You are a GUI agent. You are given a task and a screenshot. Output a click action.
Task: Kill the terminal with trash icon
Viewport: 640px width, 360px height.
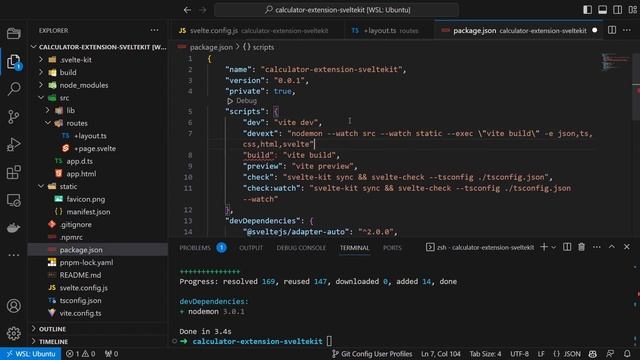click(x=582, y=247)
